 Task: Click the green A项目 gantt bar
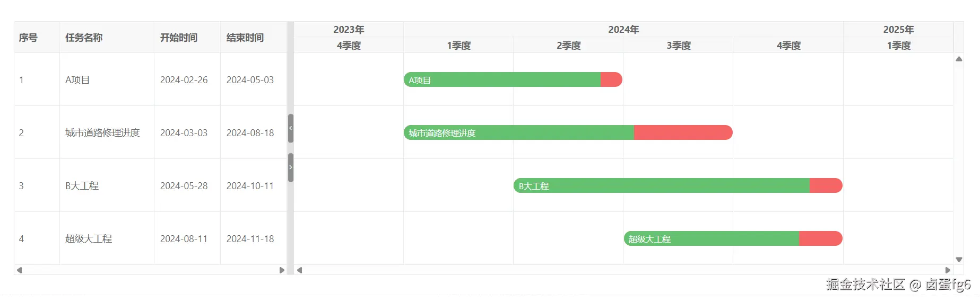502,79
